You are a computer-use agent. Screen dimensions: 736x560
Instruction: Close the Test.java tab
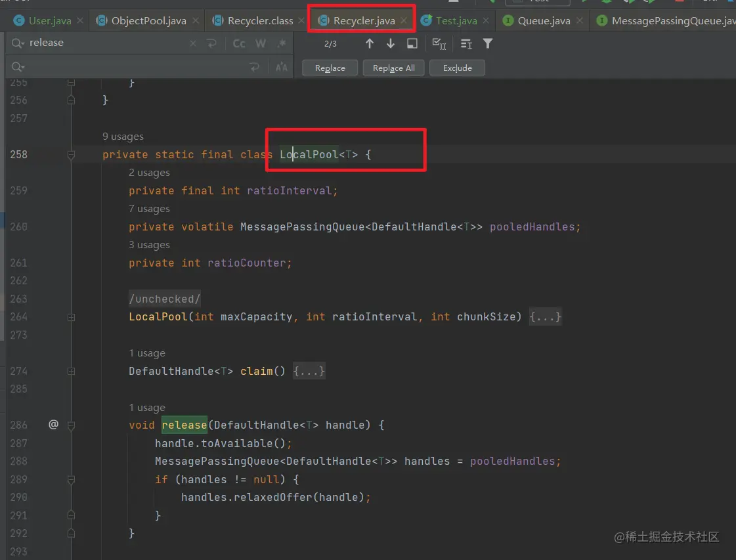pos(486,20)
